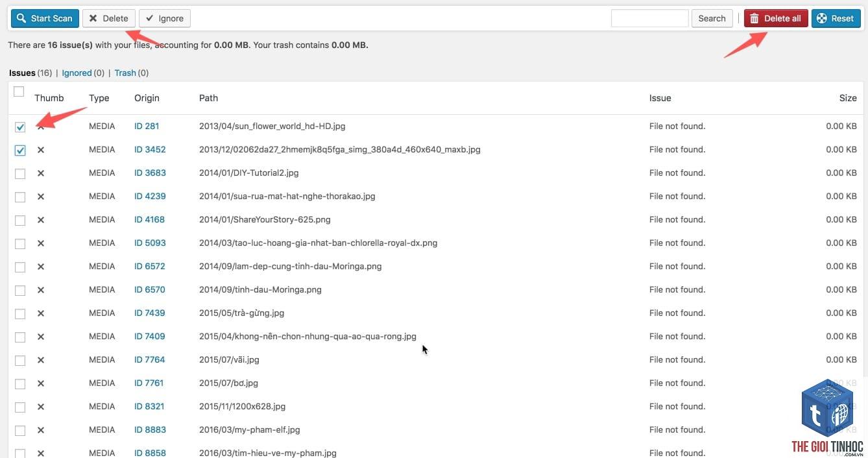
Task: Check the checkbox for DIY-Tutorial2.jpg row
Action: (20, 174)
